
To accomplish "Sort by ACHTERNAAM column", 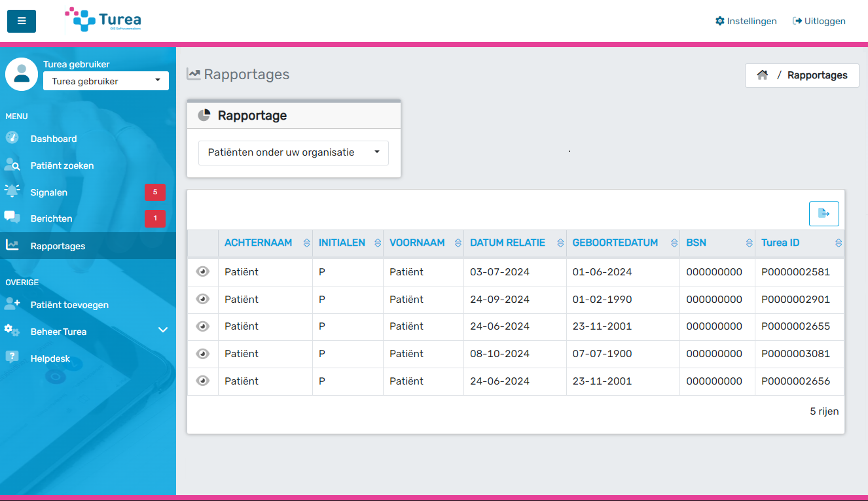I will click(306, 243).
